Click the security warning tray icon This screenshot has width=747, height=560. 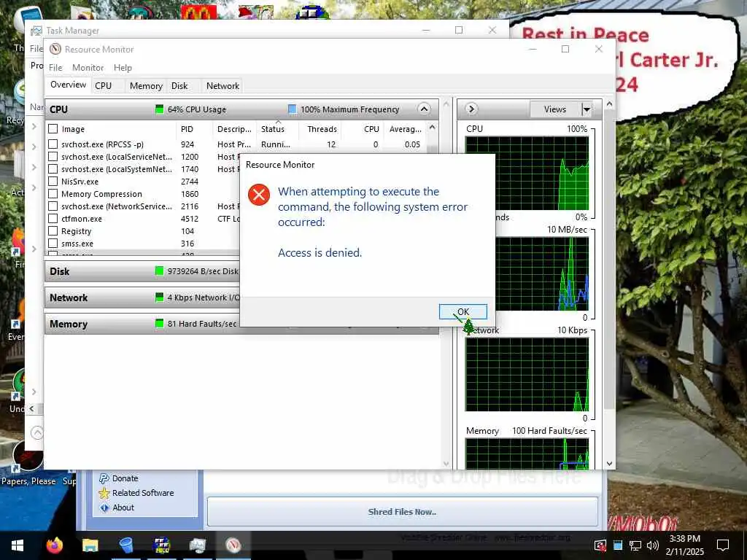pos(600,545)
